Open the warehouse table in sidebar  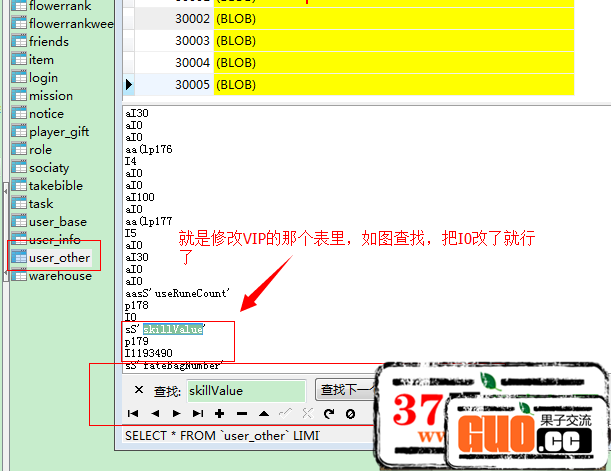tap(59, 276)
